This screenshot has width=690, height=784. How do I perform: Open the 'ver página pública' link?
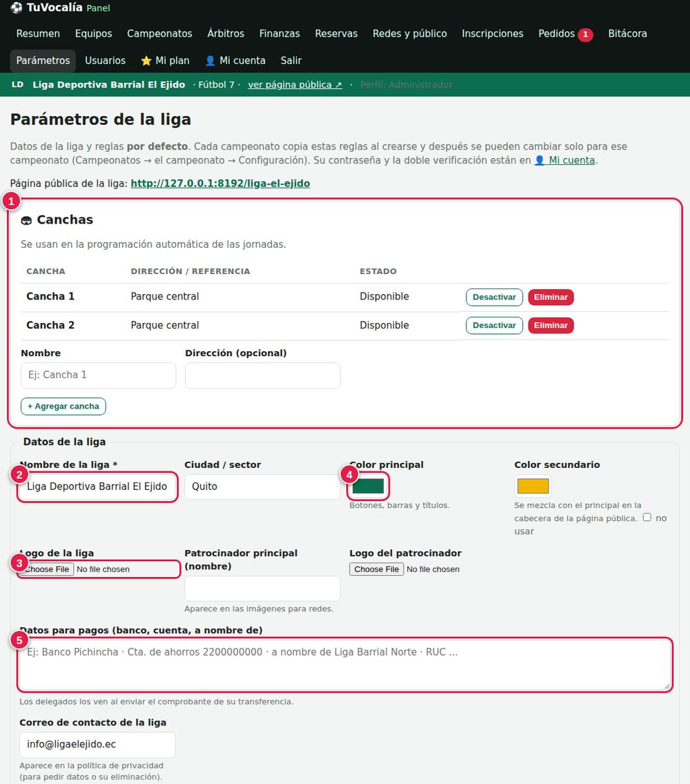[295, 84]
